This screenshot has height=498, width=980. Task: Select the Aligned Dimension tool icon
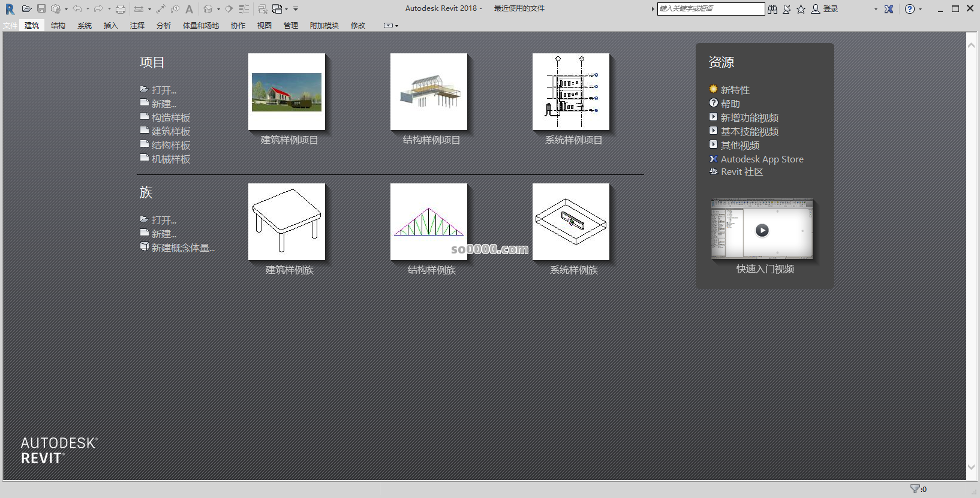click(161, 9)
